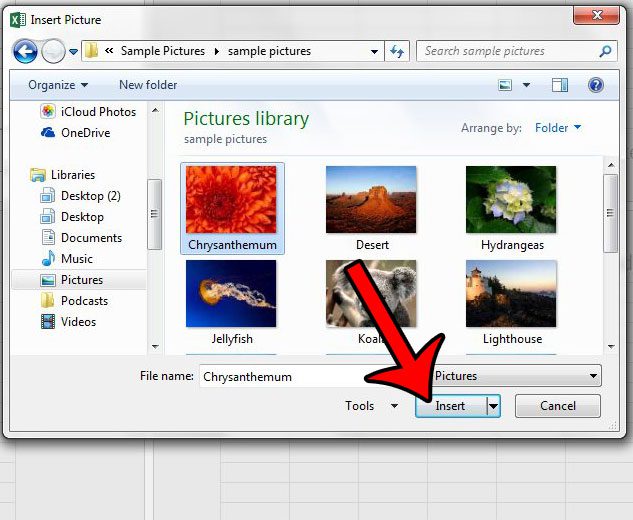Click the file list scrollbar thumb
Image resolution: width=633 pixels, height=520 pixels.
pos(610,213)
